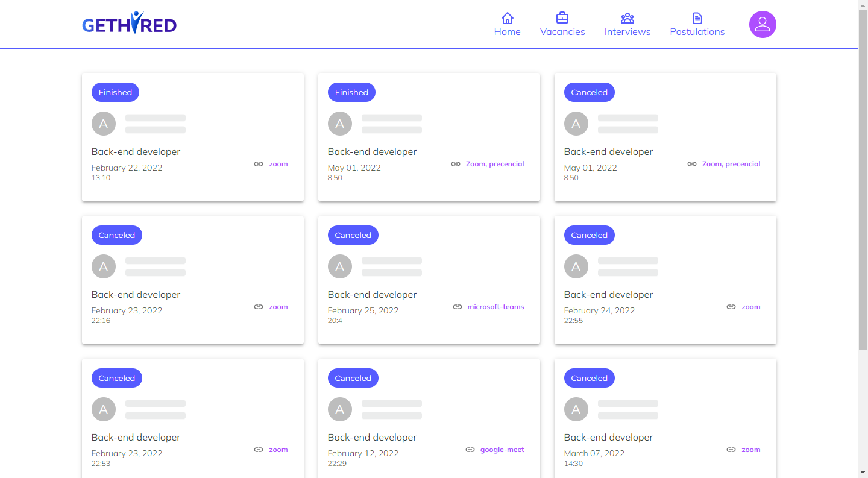The height and width of the screenshot is (478, 868).
Task: Click the Canceled badge on the February 23 interview
Action: click(116, 234)
